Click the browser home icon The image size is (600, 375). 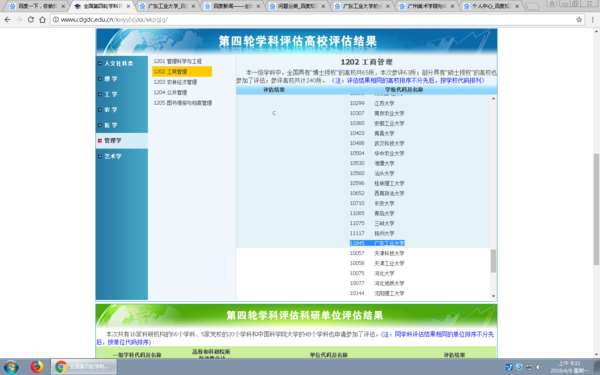[42, 20]
